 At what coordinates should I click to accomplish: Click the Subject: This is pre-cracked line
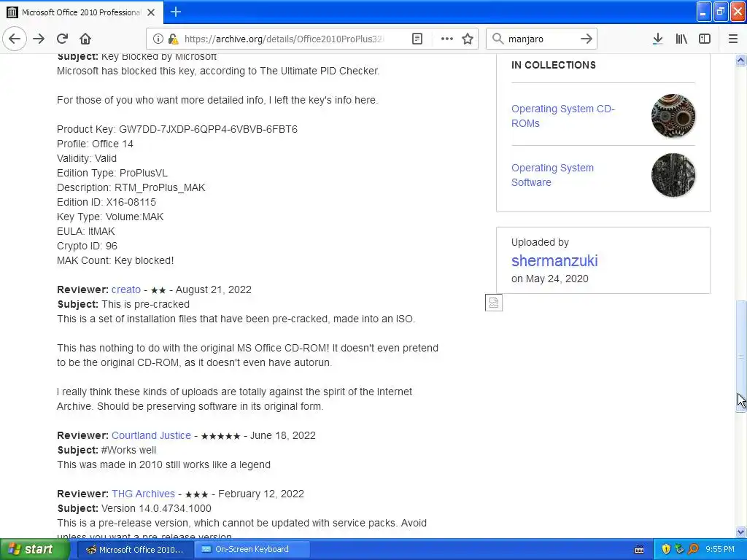(123, 304)
